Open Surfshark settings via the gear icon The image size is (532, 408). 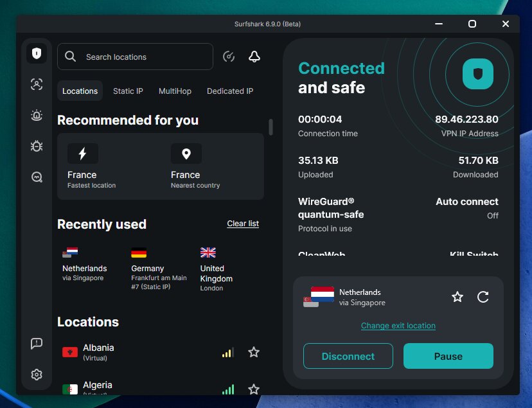tap(36, 375)
